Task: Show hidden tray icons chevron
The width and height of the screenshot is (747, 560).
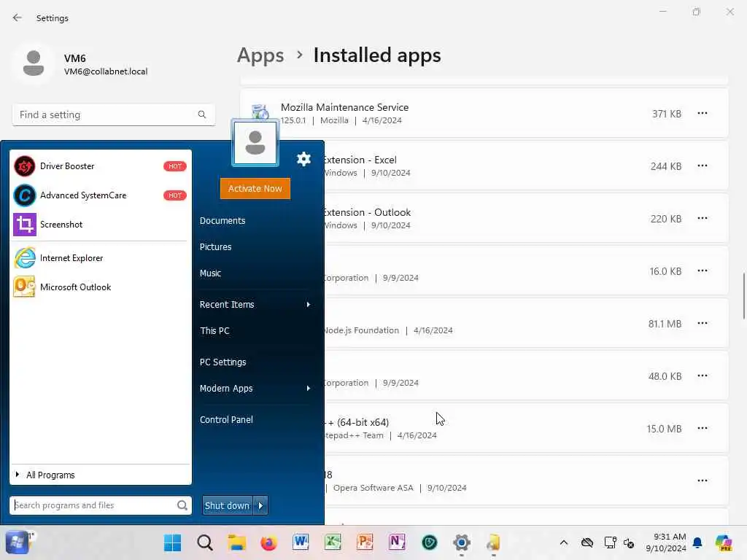Action: click(x=564, y=542)
